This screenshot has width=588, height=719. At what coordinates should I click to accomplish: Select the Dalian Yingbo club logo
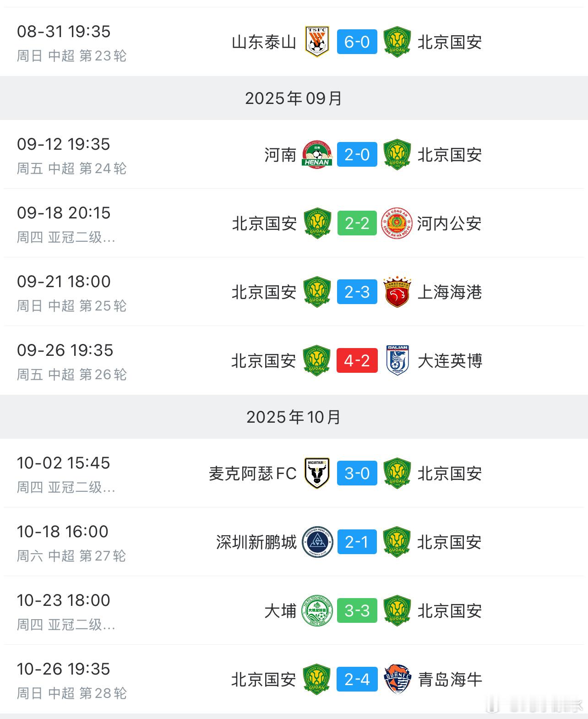point(397,361)
